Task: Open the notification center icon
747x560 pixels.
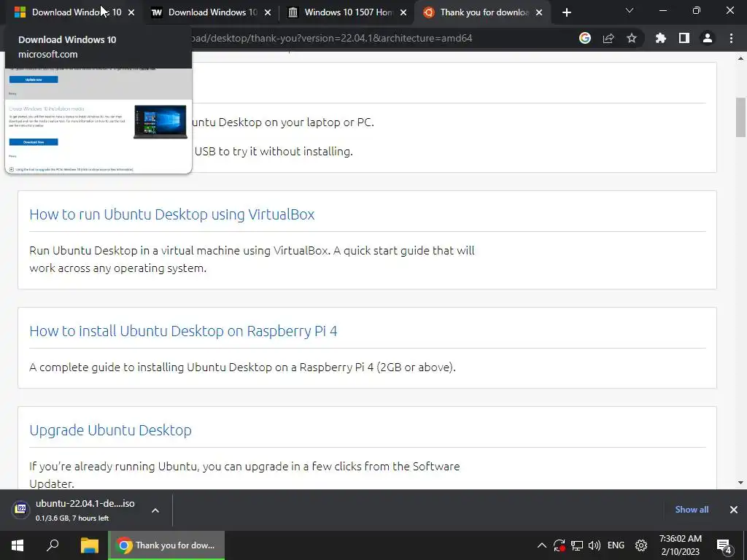Action: click(724, 546)
